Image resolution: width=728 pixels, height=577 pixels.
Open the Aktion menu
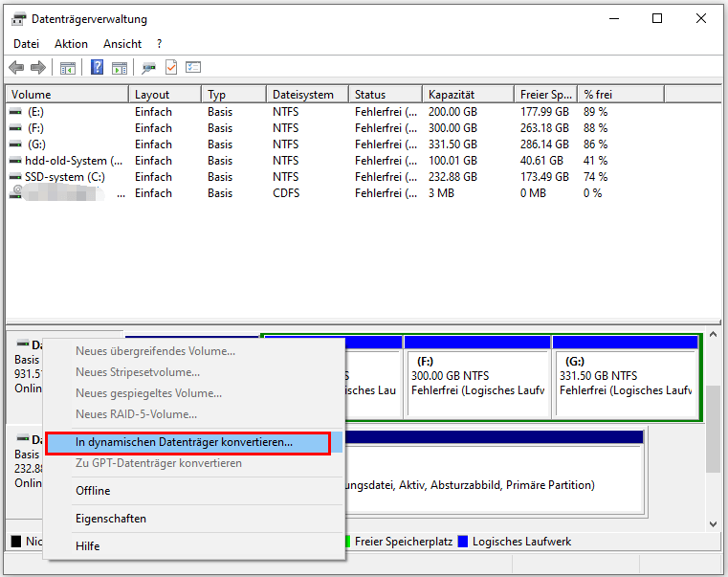point(71,44)
